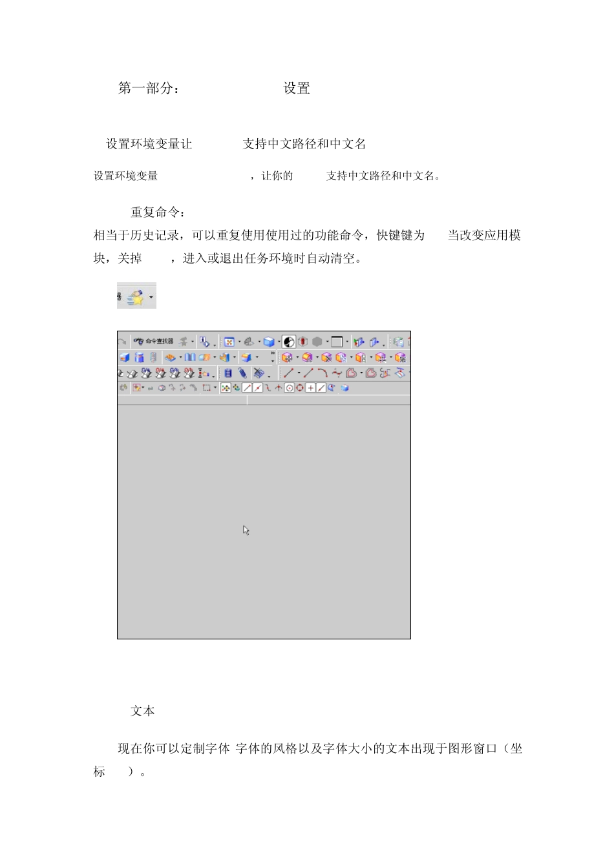
Task: Click the measure icon with pointing hand
Action: point(204,373)
